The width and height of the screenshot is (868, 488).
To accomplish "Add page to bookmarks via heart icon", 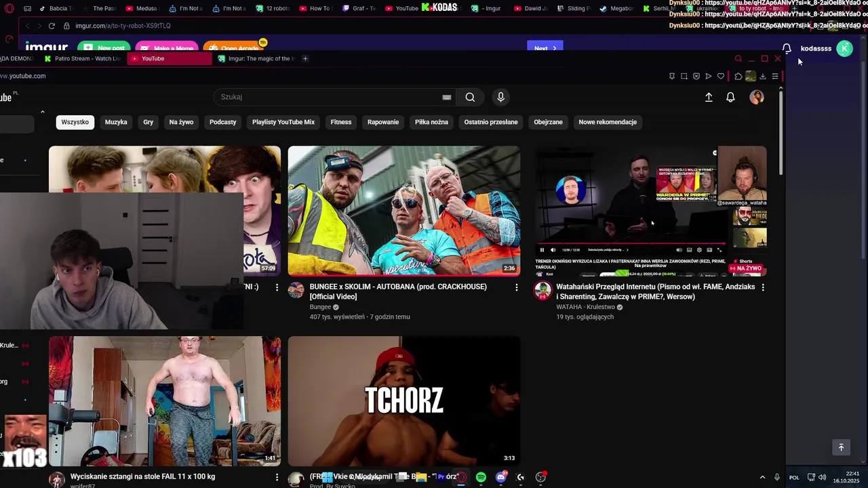I will point(721,76).
